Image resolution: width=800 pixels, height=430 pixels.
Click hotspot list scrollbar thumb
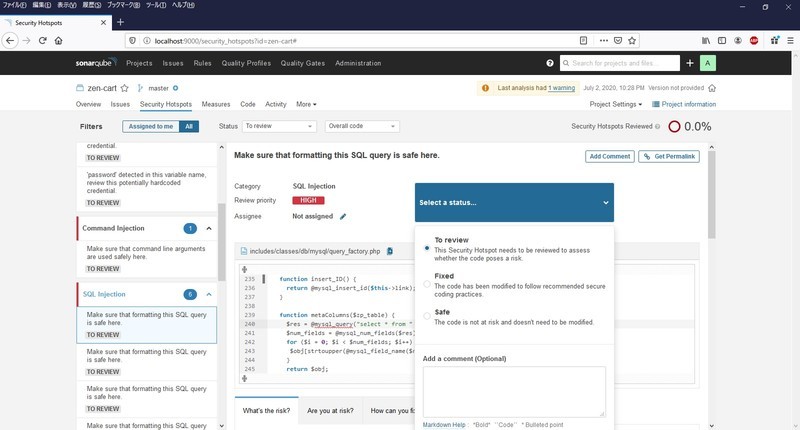tap(221, 242)
